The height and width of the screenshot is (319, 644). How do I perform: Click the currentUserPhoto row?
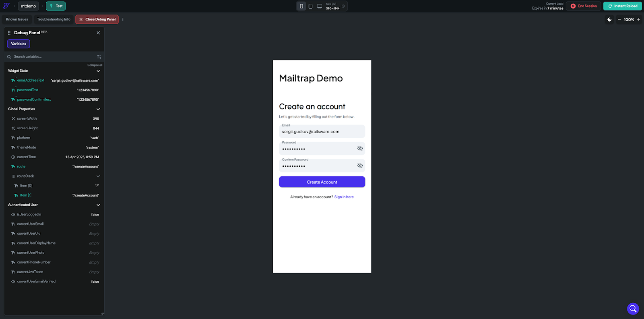(x=55, y=253)
